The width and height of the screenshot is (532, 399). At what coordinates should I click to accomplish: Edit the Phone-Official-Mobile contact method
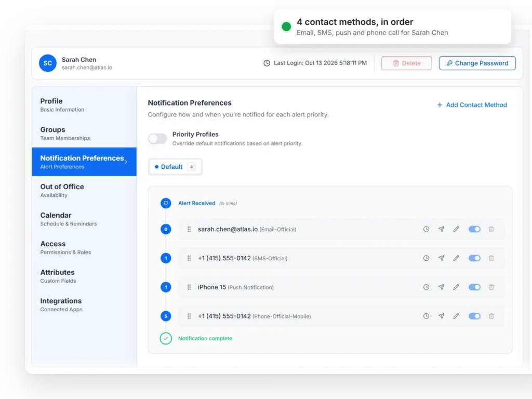(456, 316)
